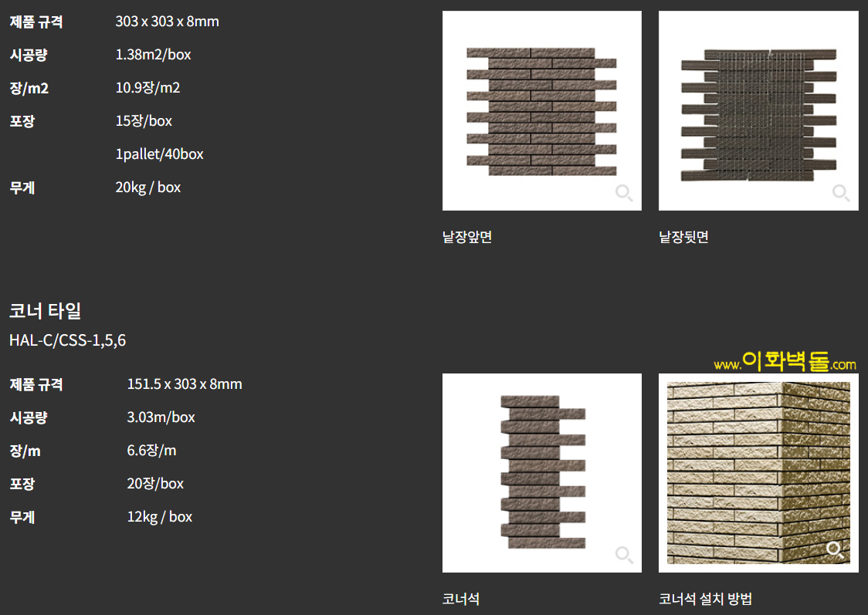Viewport: 868px width, 615px height.
Task: Open the 낱장뒷면 back mesh thumbnail
Action: [758, 110]
